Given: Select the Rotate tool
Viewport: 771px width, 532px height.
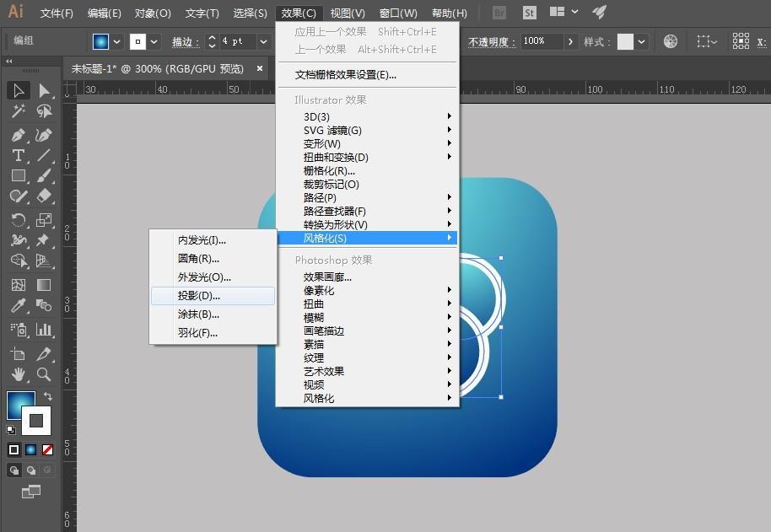Looking at the screenshot, I should click(19, 219).
